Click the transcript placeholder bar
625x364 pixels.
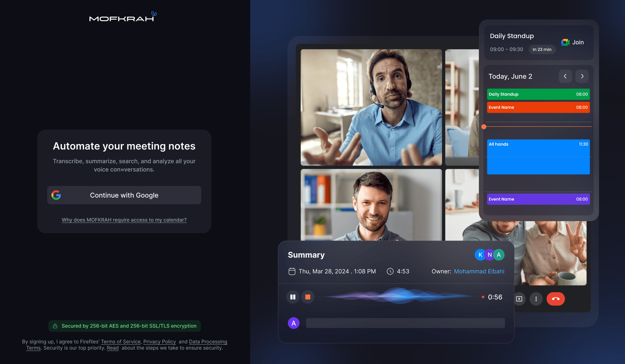coord(405,323)
